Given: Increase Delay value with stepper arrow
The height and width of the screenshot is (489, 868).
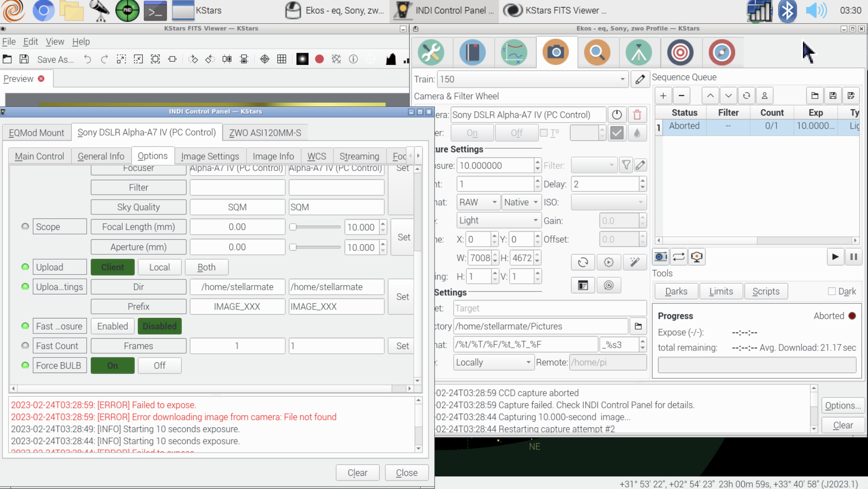Looking at the screenshot, I should pos(642,180).
